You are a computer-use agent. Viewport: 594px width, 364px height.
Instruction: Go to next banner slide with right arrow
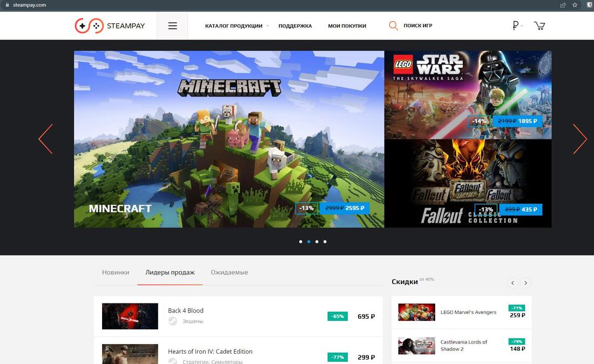click(579, 139)
